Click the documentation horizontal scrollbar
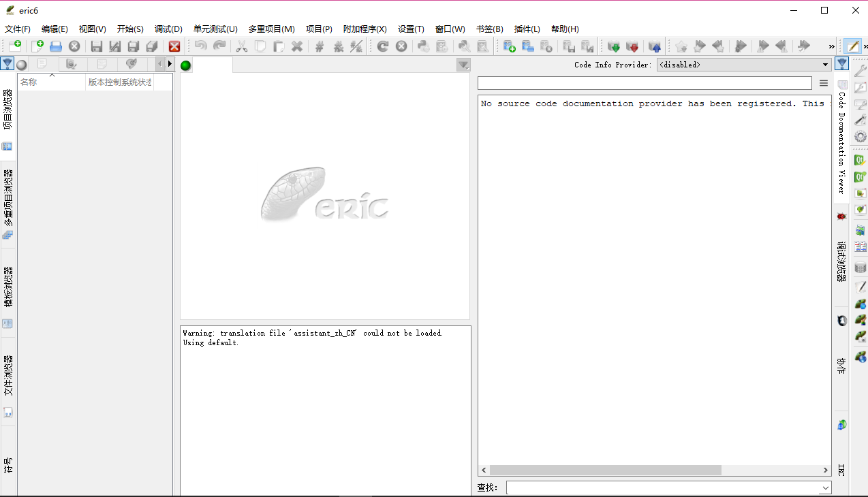 pyautogui.click(x=605, y=470)
